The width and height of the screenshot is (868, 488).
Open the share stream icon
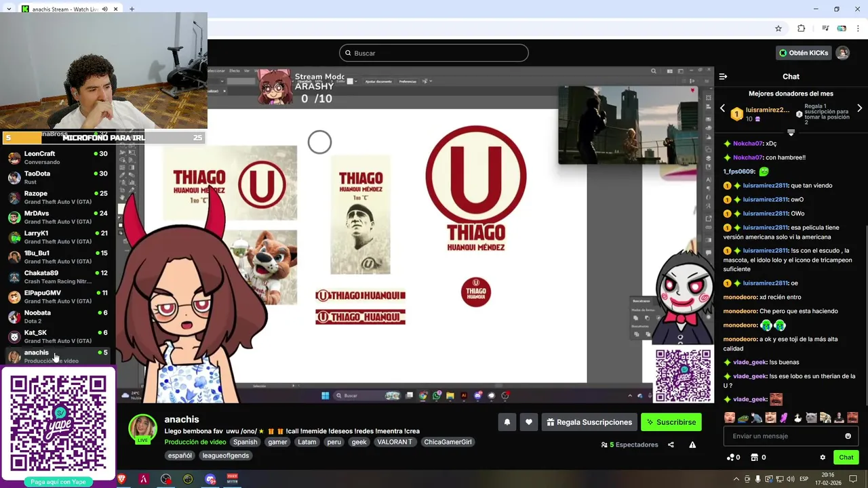coord(671,445)
